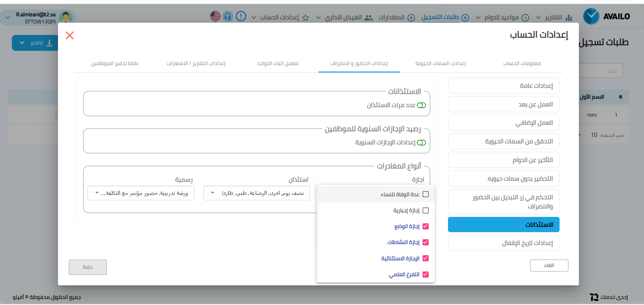Screen dimensions: 644x305
Task: Click the headset support icon
Action: tap(228, 16)
